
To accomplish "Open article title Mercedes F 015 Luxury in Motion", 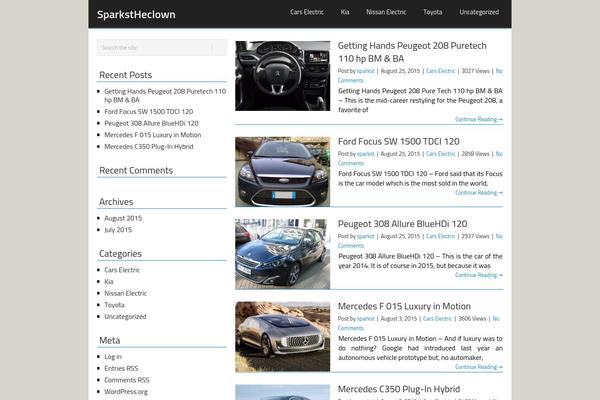I will pos(404,307).
